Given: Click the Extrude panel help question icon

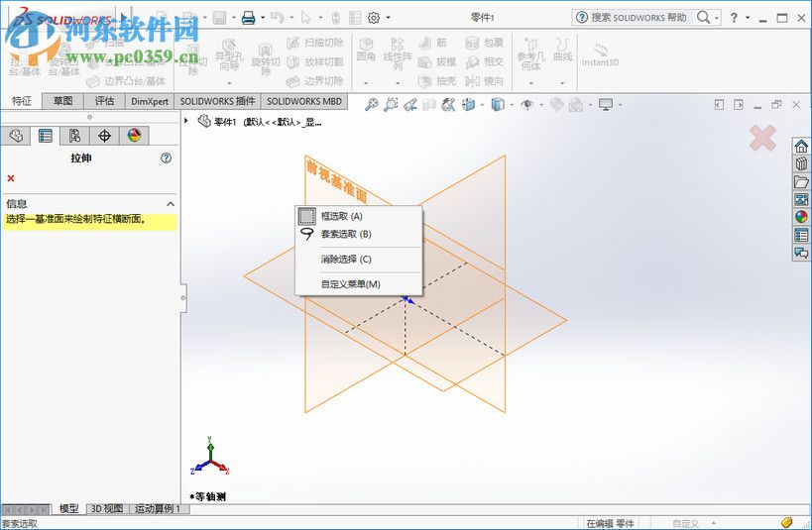Looking at the screenshot, I should click(166, 158).
